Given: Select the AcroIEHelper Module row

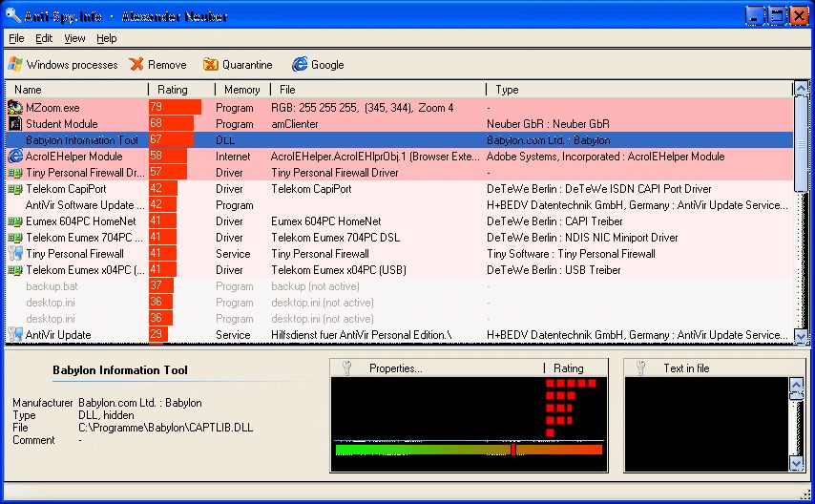Looking at the screenshot, I should [399, 156].
